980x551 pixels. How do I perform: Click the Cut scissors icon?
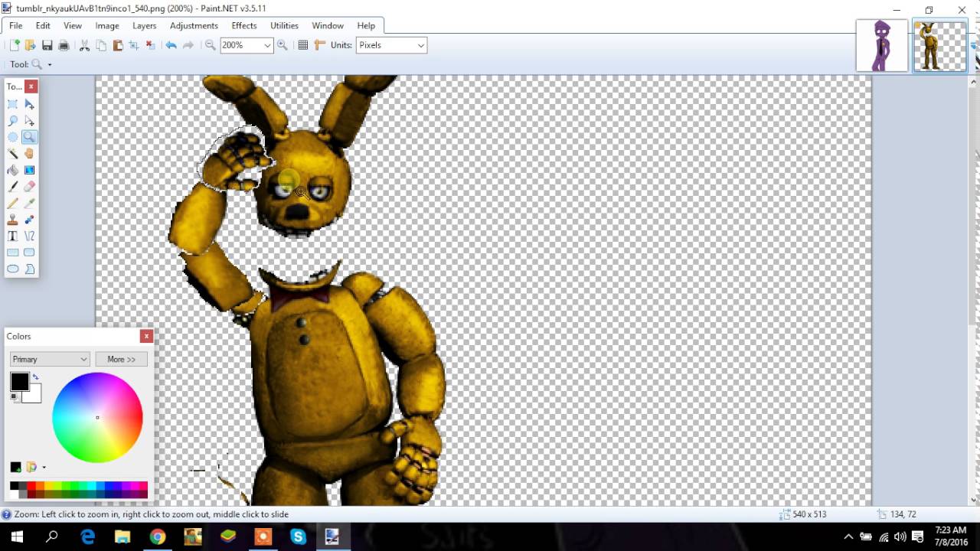85,45
